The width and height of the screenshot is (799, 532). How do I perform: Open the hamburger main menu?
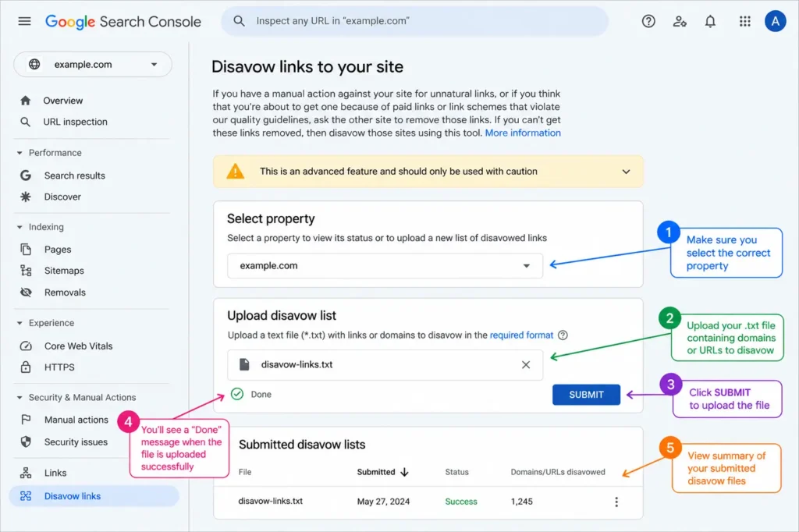24,21
